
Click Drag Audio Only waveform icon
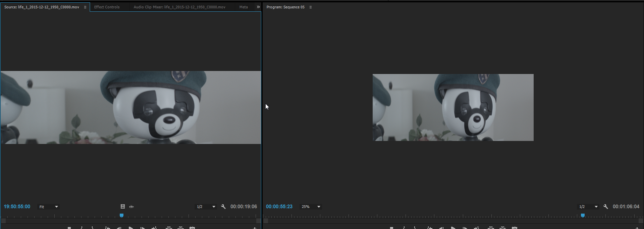(131, 207)
